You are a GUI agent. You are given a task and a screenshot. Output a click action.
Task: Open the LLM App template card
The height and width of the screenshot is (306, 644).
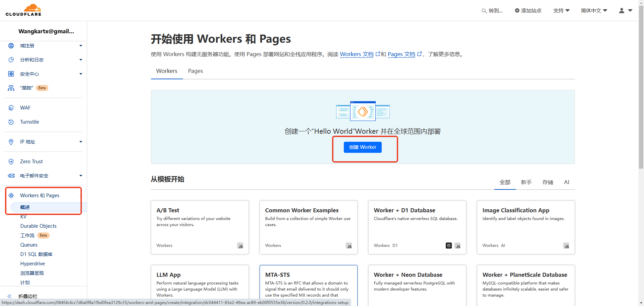pos(200,286)
